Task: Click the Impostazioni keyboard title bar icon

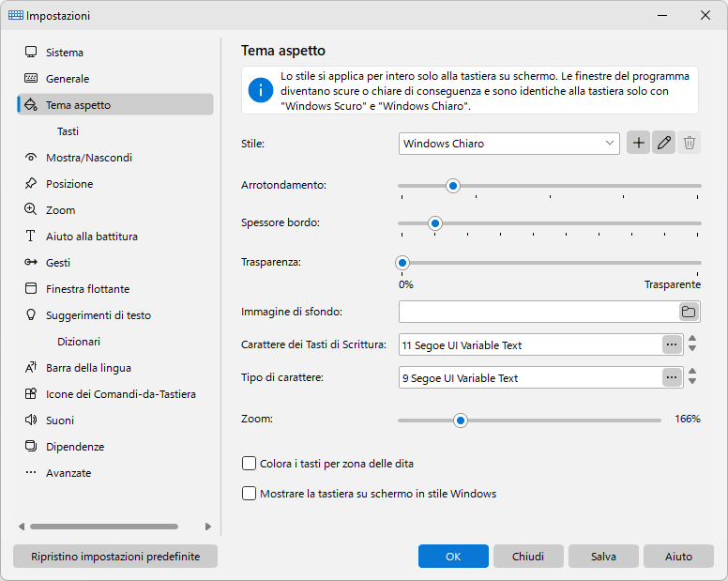Action: [16, 15]
